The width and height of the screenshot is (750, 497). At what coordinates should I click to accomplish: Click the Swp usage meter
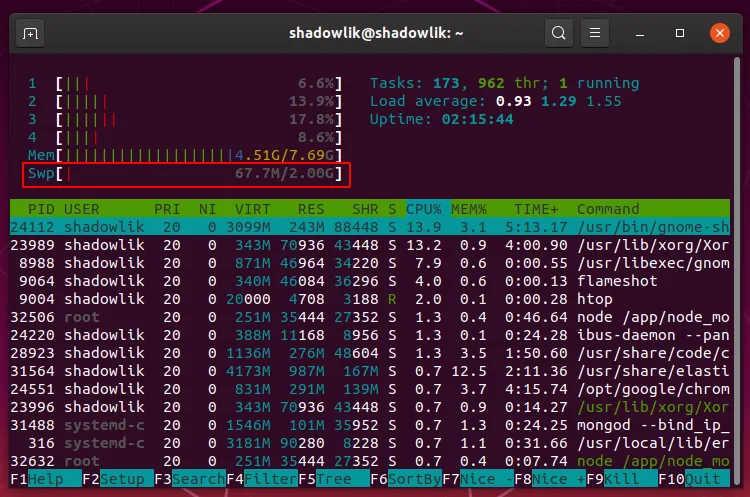[185, 174]
